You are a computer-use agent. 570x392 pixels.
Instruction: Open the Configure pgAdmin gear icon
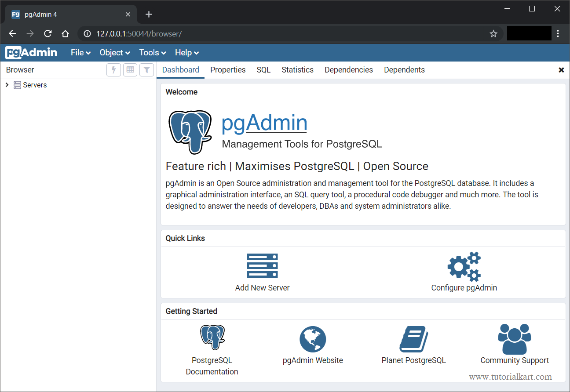coord(464,266)
